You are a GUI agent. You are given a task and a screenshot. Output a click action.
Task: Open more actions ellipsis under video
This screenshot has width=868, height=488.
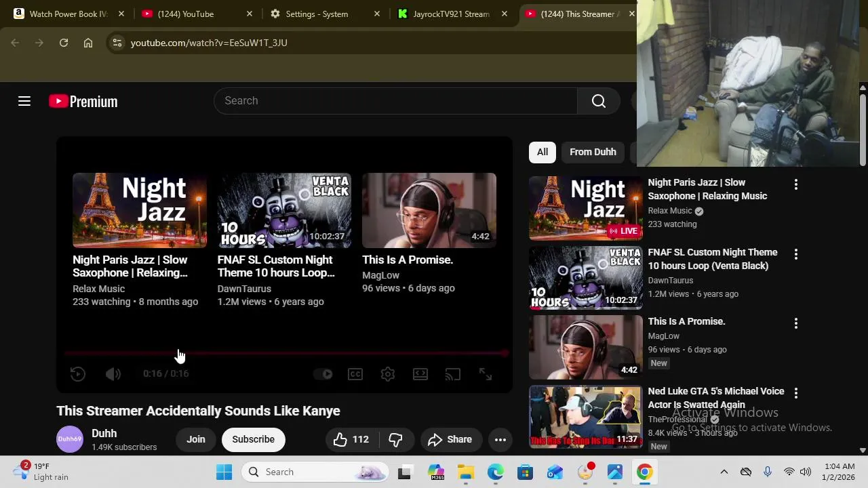coord(500,439)
